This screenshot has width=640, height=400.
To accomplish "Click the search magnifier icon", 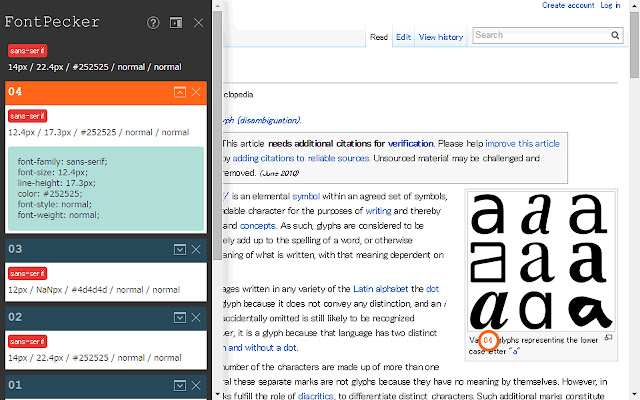I will pyautogui.click(x=615, y=36).
